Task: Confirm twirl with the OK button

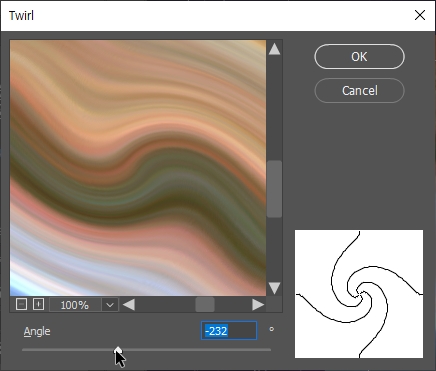Action: [359, 57]
